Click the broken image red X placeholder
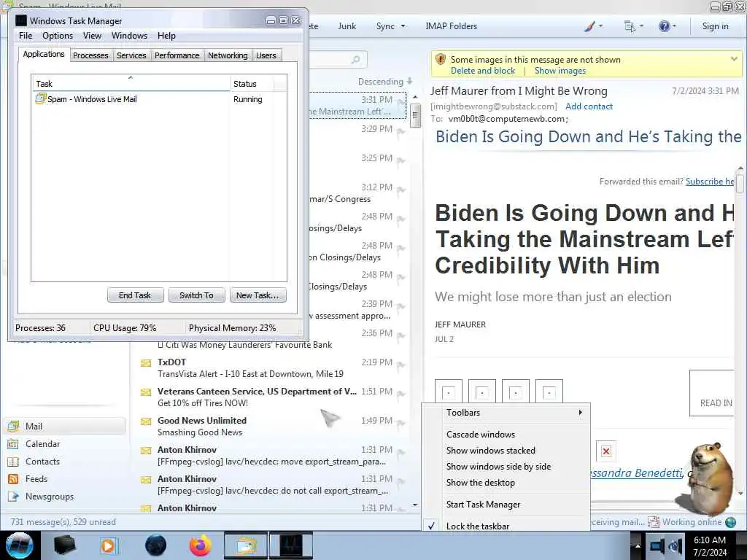The height and width of the screenshot is (560, 747). point(606,451)
